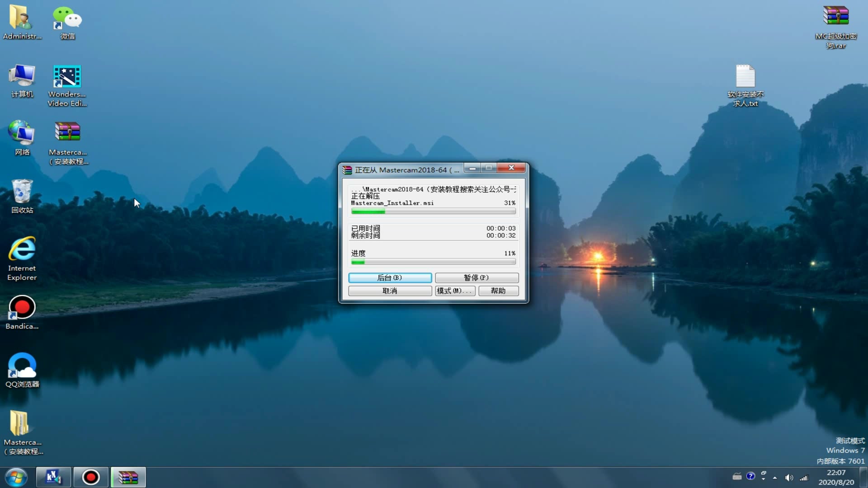Click the 帮助 help button
Viewport: 868px width, 488px height.
click(x=498, y=291)
